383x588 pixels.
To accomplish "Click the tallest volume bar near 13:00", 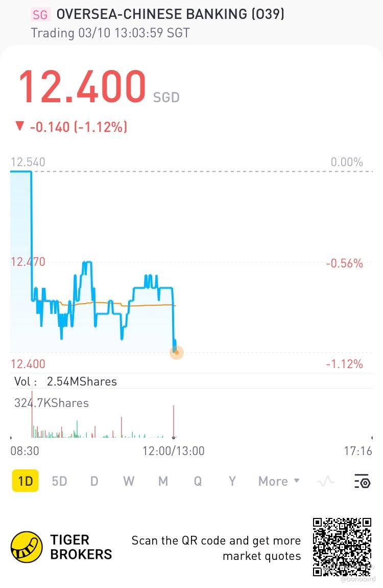I will [x=173, y=421].
